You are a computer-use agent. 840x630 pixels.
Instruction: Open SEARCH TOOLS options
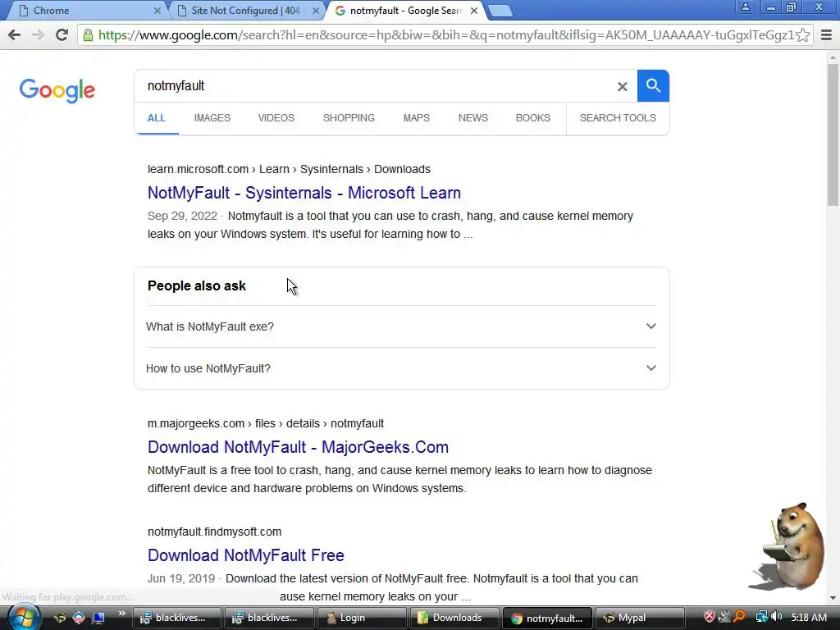point(618,118)
